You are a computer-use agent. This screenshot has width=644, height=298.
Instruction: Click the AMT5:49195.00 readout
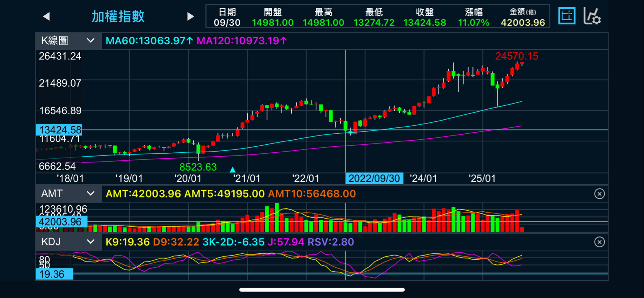pyautogui.click(x=224, y=194)
